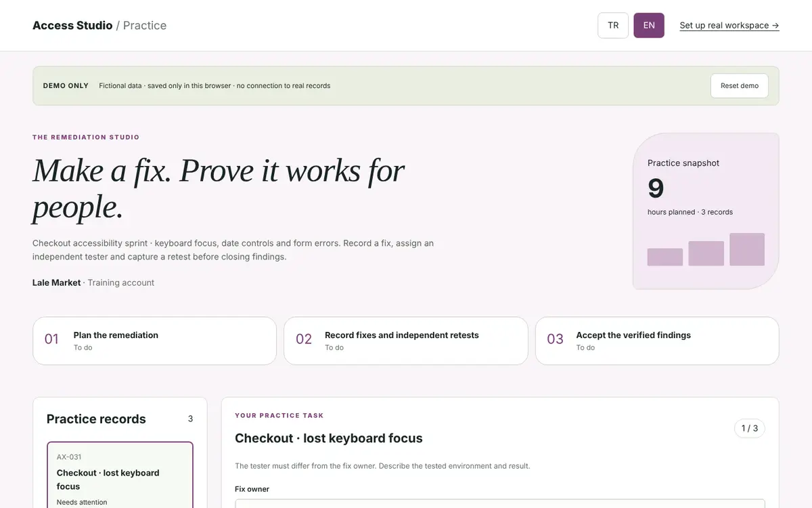
Task: Click the Fix owner input field
Action: pos(500,504)
